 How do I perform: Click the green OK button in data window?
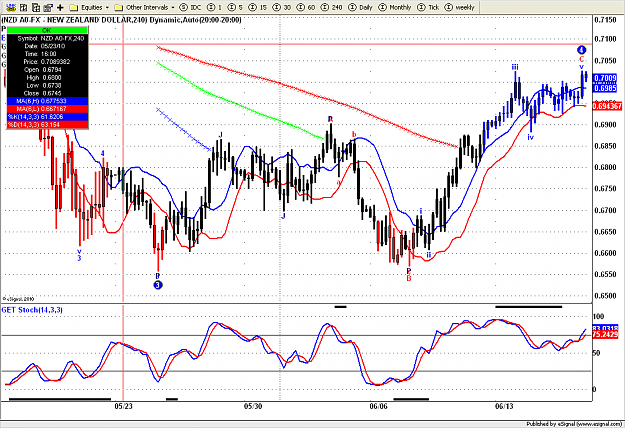[47, 30]
